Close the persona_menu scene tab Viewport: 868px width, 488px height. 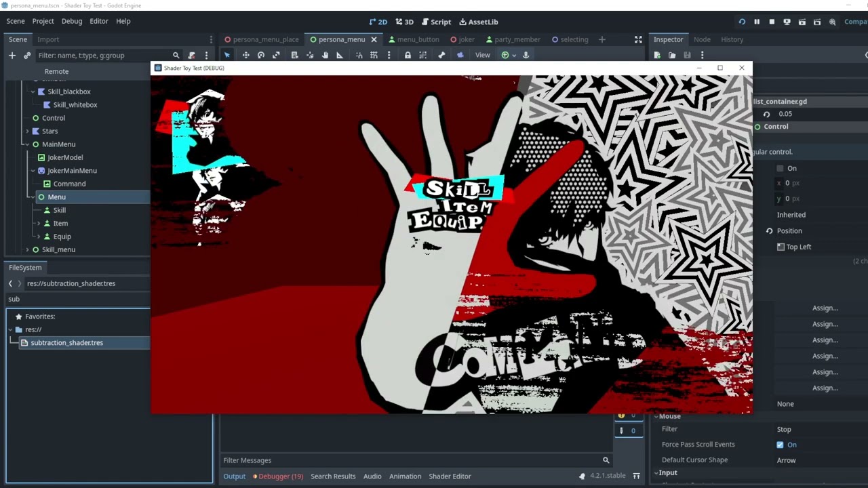tap(374, 39)
